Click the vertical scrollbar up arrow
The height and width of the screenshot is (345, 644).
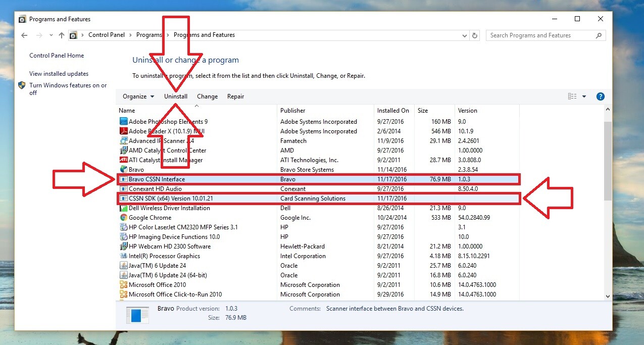(608, 110)
